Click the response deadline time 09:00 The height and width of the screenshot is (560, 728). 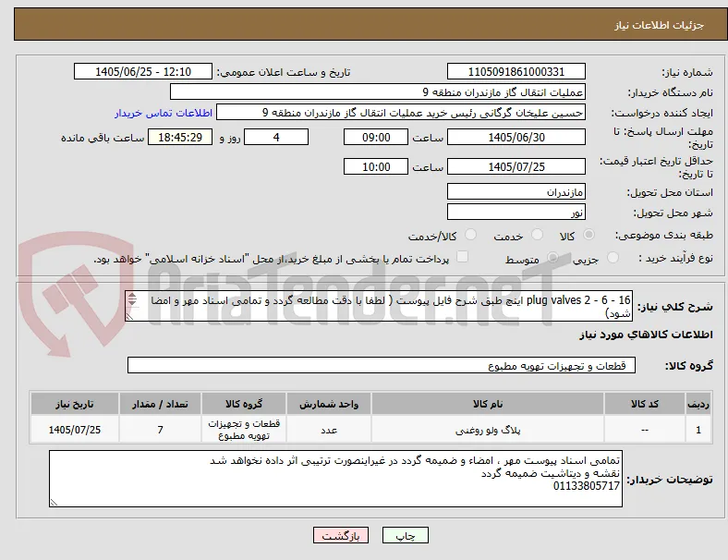coord(376,137)
